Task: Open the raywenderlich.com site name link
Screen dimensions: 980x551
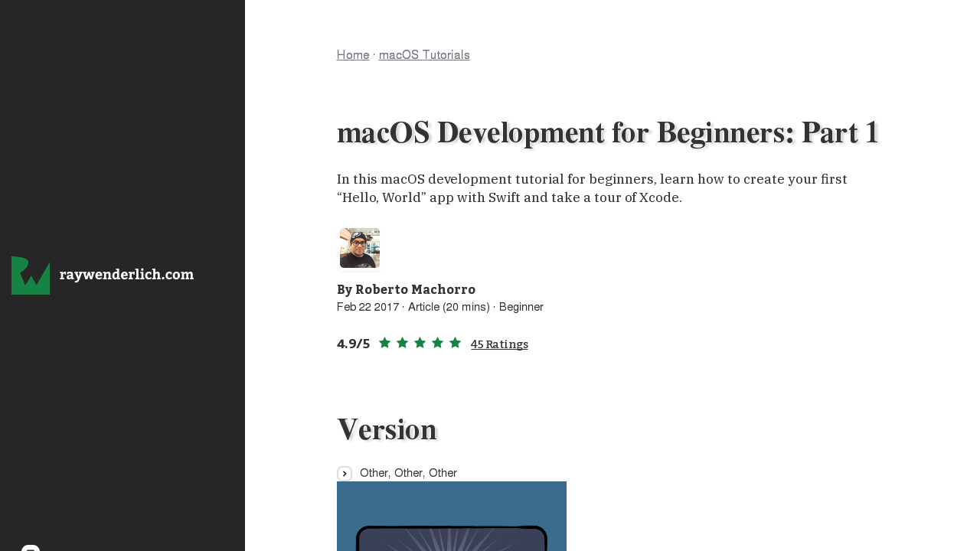Action: 126,275
